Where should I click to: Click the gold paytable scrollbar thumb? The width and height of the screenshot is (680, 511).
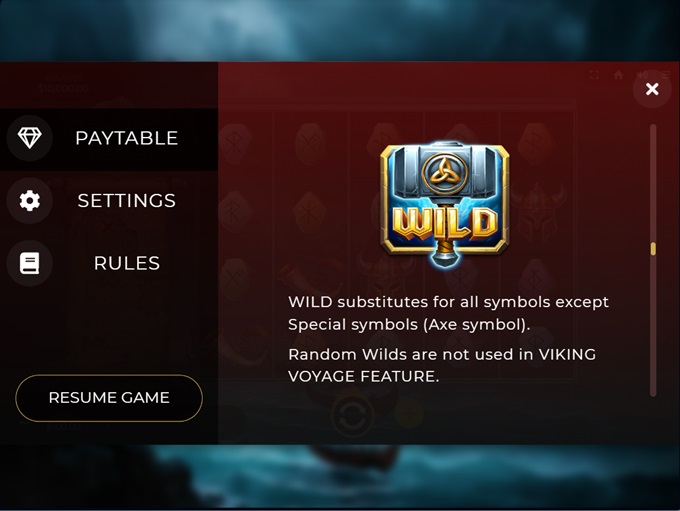(653, 249)
